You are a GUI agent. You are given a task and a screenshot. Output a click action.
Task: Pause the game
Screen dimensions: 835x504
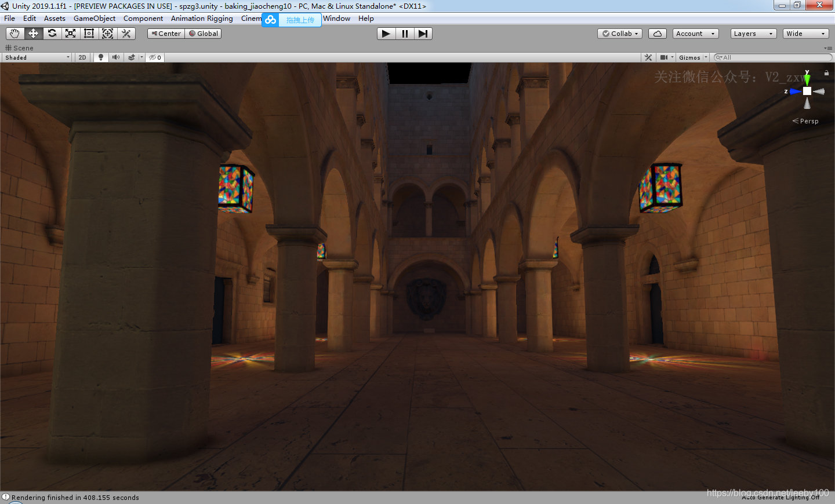[405, 34]
